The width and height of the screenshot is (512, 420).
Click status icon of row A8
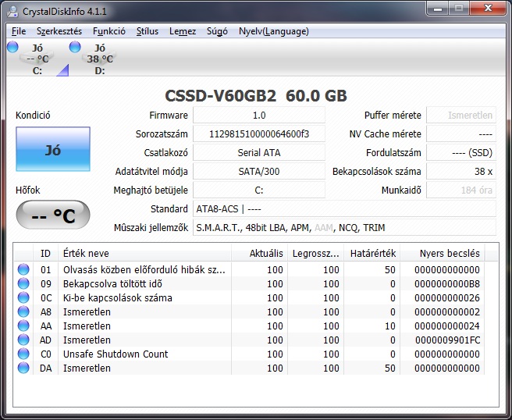[x=23, y=311]
